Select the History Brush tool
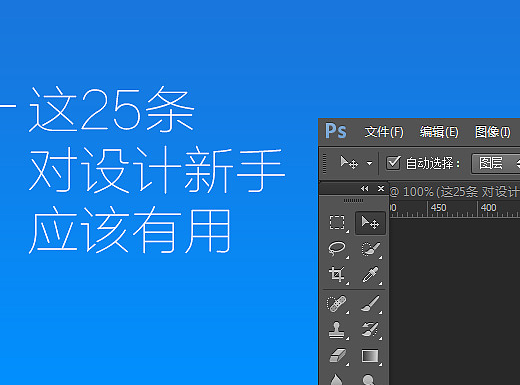 click(x=370, y=330)
